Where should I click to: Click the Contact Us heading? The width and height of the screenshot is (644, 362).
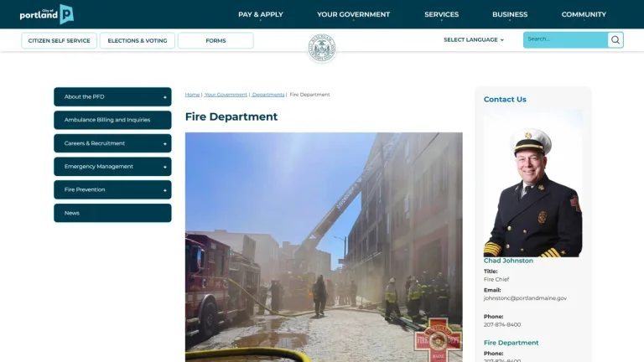tap(505, 100)
